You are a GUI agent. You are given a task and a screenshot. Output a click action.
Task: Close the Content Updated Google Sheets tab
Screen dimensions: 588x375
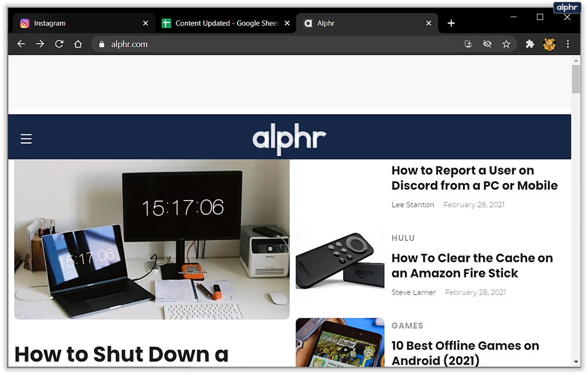287,23
